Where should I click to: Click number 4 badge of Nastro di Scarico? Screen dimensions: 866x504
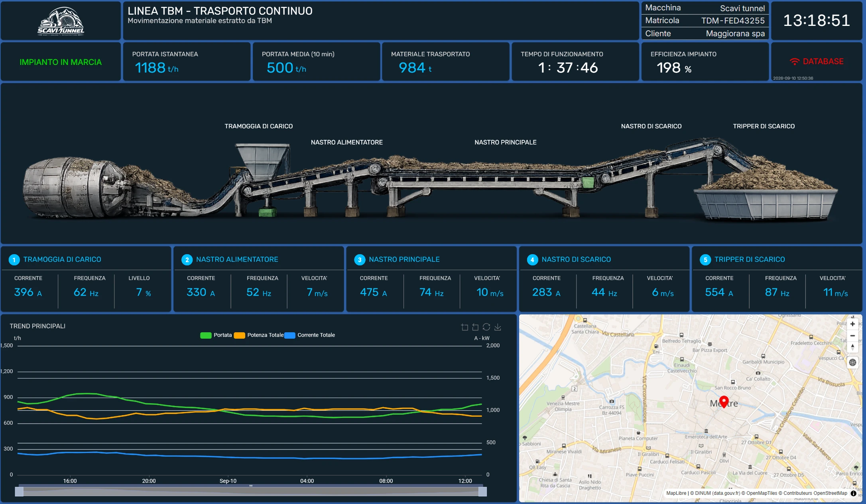pyautogui.click(x=532, y=260)
